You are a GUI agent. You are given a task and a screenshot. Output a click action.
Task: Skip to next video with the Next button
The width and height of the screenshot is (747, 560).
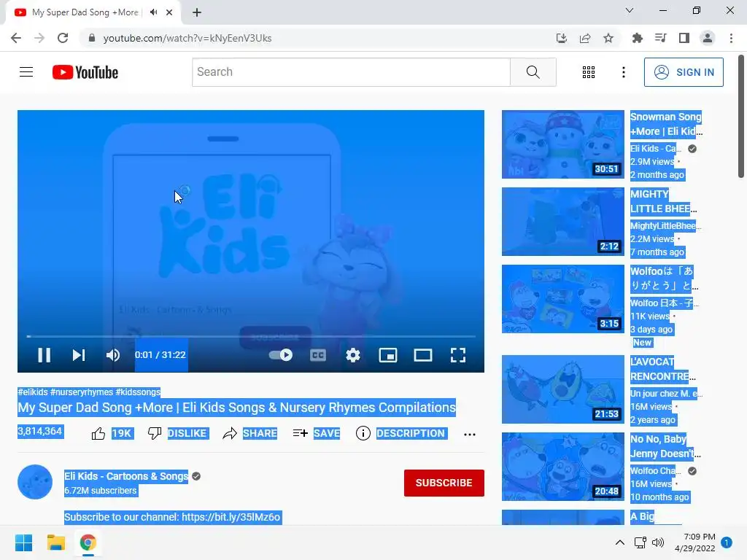(79, 355)
